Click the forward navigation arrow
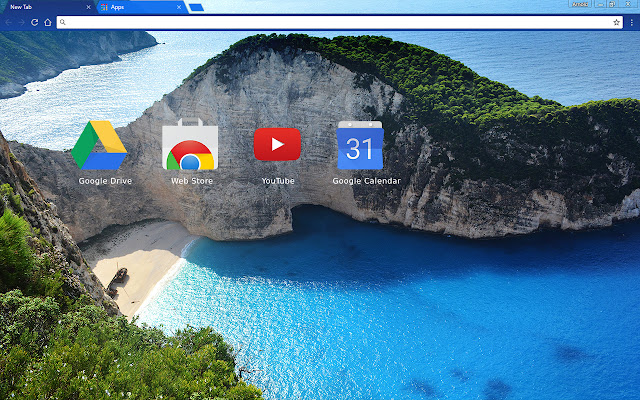Image resolution: width=640 pixels, height=400 pixels. point(21,22)
